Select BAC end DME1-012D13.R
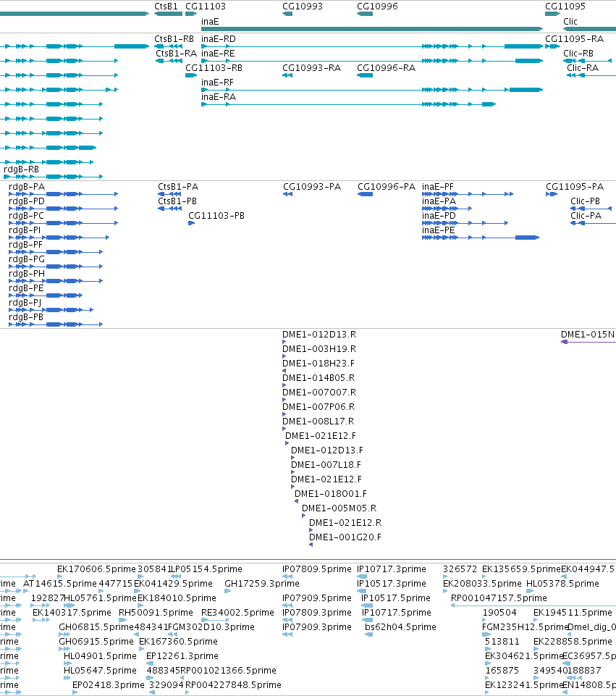The image size is (616, 696). [319, 335]
